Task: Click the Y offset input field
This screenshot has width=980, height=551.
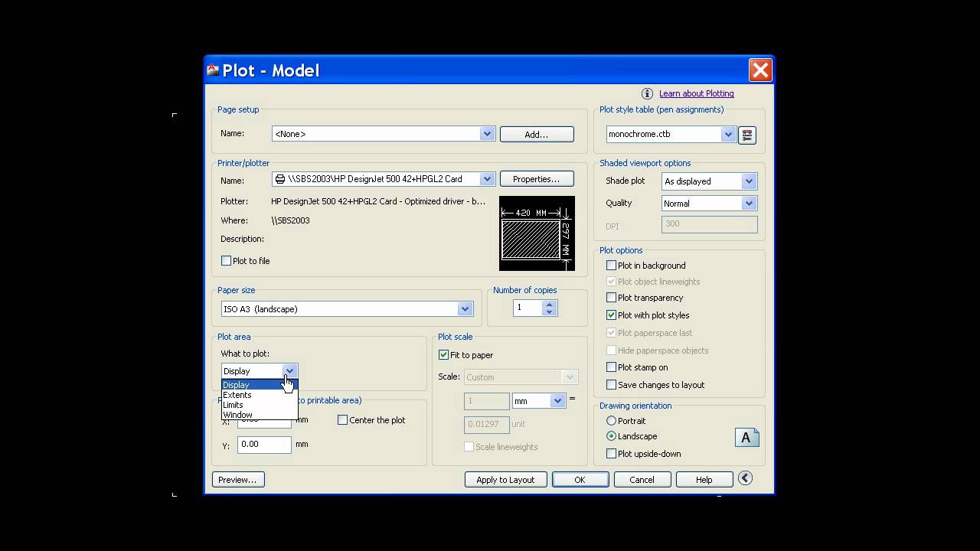Action: coord(264,445)
